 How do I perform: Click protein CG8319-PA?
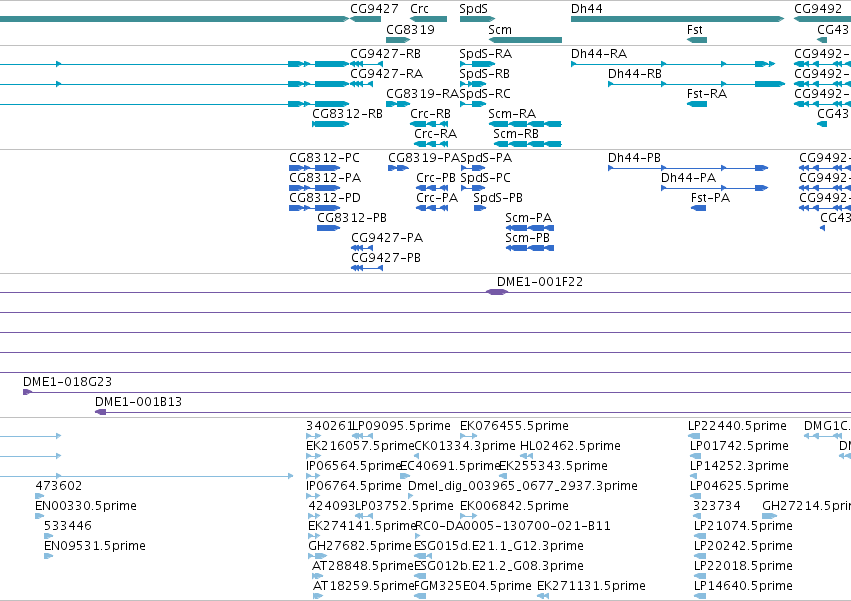coord(398,168)
